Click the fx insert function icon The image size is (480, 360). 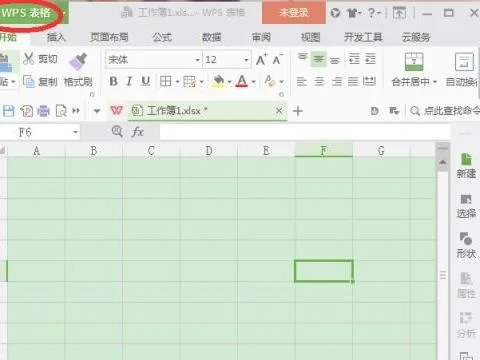(137, 132)
